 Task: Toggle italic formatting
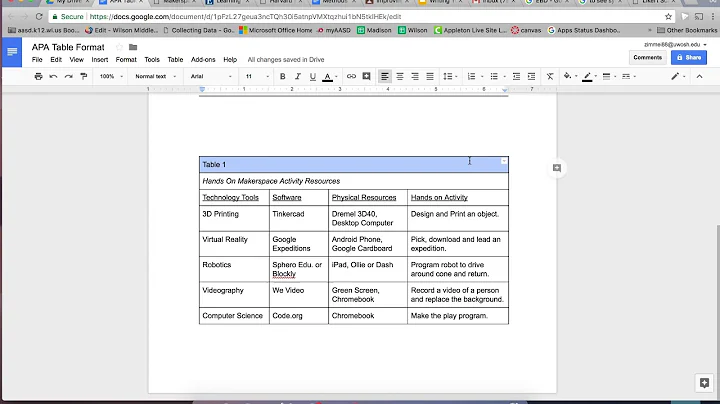click(298, 76)
